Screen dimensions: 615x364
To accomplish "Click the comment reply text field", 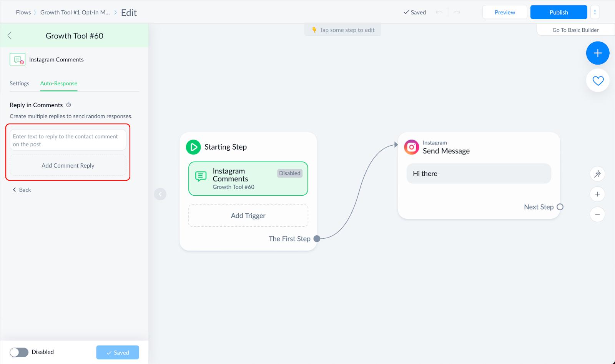I will (x=68, y=140).
